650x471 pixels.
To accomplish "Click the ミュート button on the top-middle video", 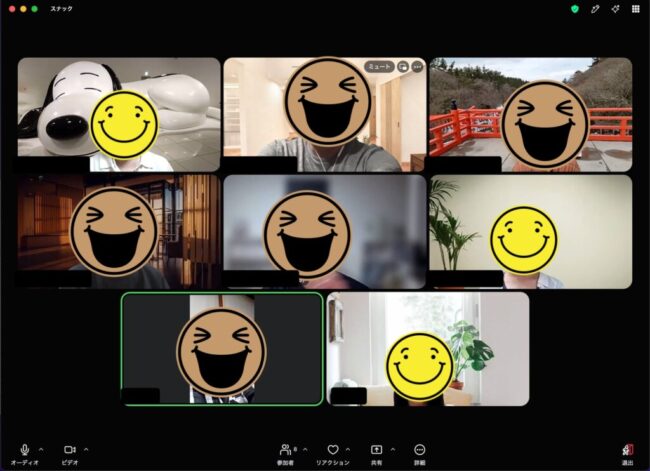I will (379, 66).
